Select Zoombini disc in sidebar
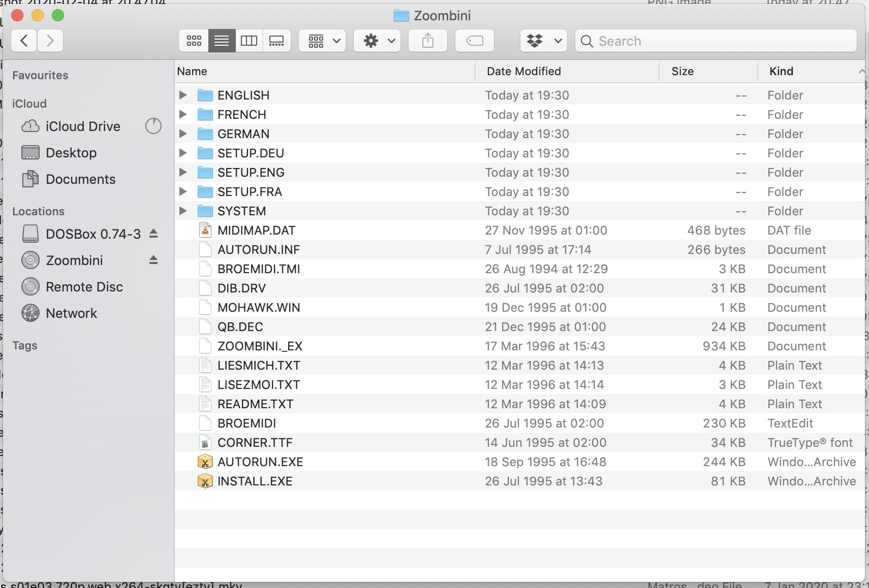Image resolution: width=869 pixels, height=588 pixels. (63, 260)
